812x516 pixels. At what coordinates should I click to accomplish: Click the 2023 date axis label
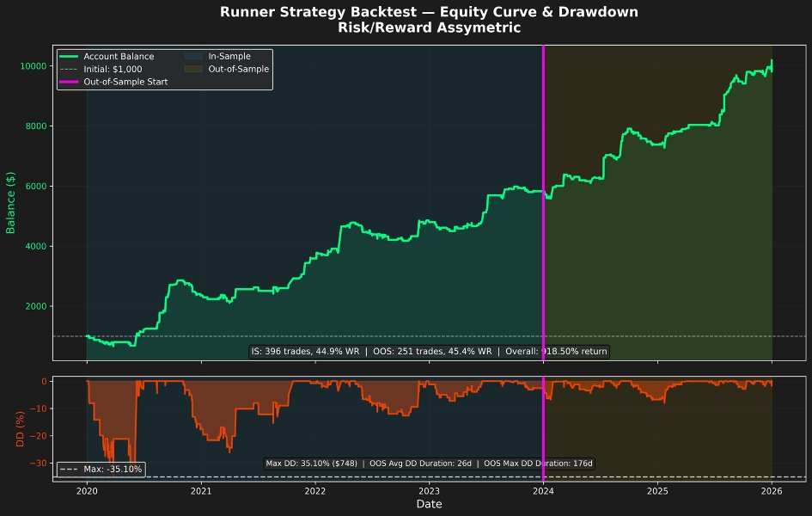[429, 491]
